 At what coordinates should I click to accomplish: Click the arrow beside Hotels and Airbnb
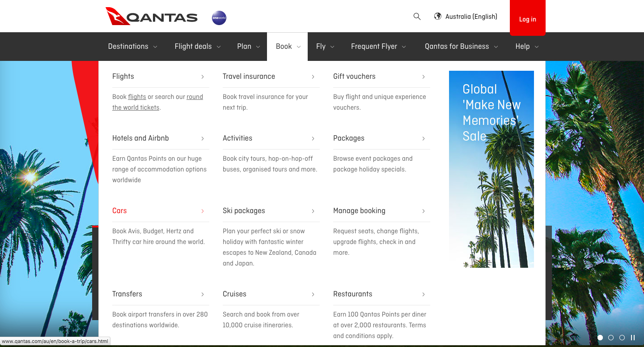click(203, 138)
